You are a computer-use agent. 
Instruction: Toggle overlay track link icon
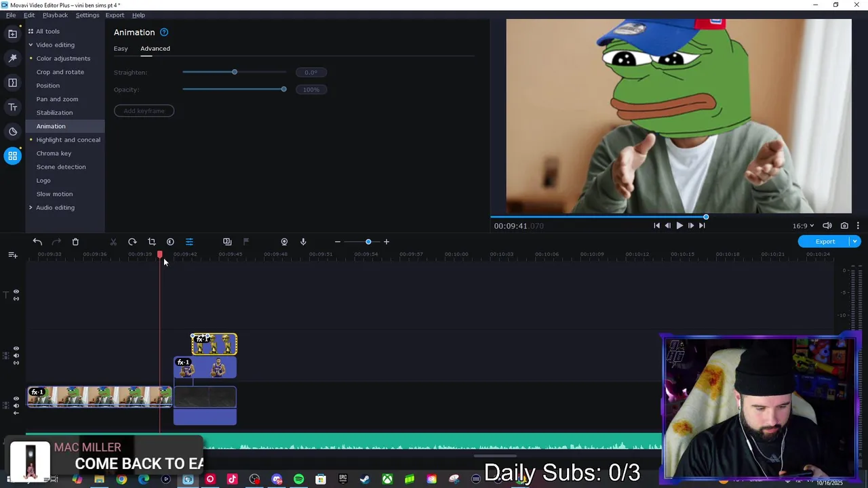click(x=16, y=363)
